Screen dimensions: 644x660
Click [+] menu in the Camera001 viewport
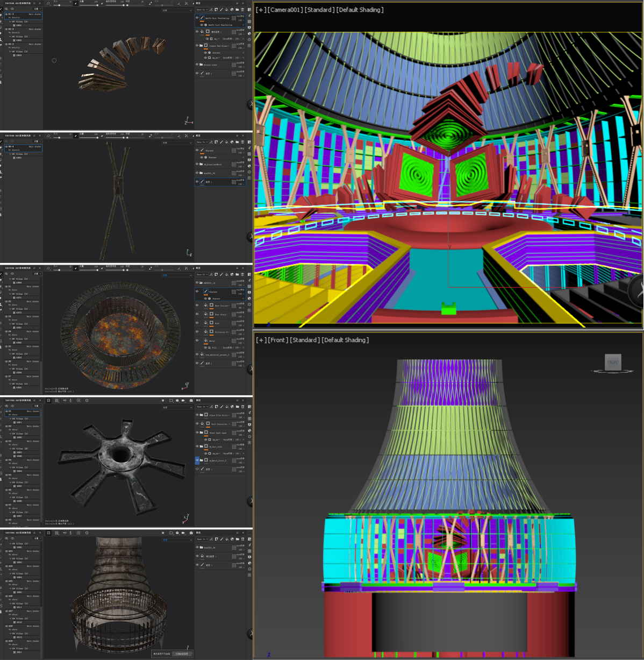click(261, 10)
